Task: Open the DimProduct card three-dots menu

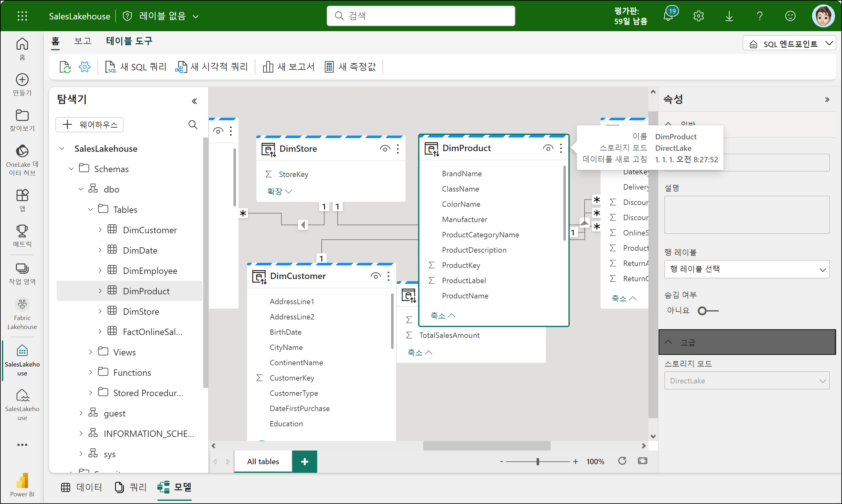Action: coord(561,148)
